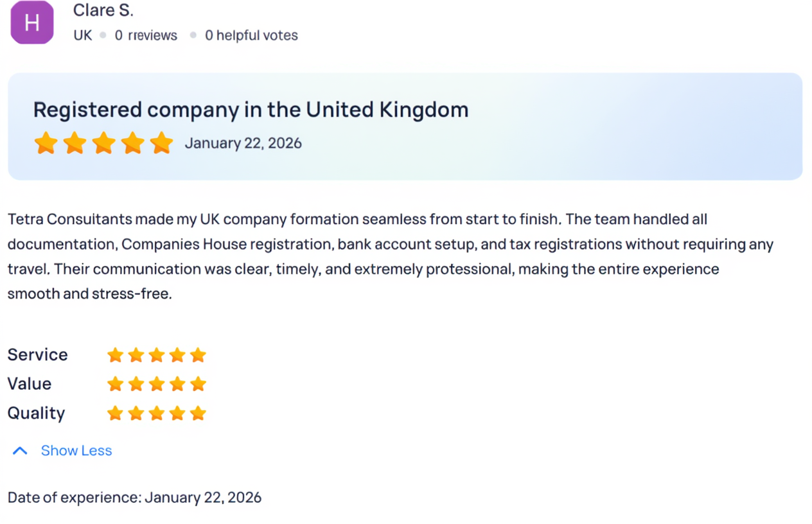Click the January 22, 2026 header date
Screen dimensions: 812x524
[x=243, y=143]
